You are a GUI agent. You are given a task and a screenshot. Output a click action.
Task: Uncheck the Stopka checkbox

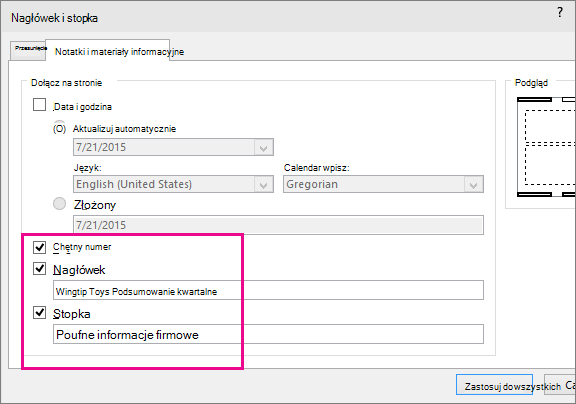[39, 313]
